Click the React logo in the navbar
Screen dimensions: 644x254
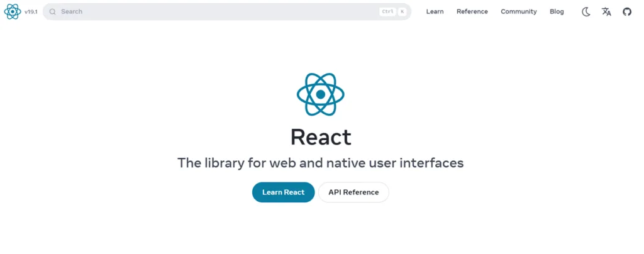pos(13,11)
